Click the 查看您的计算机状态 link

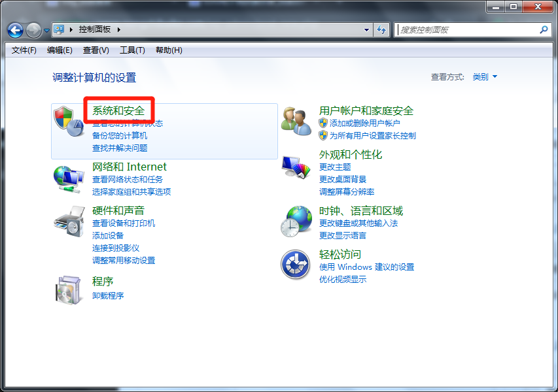tap(128, 123)
